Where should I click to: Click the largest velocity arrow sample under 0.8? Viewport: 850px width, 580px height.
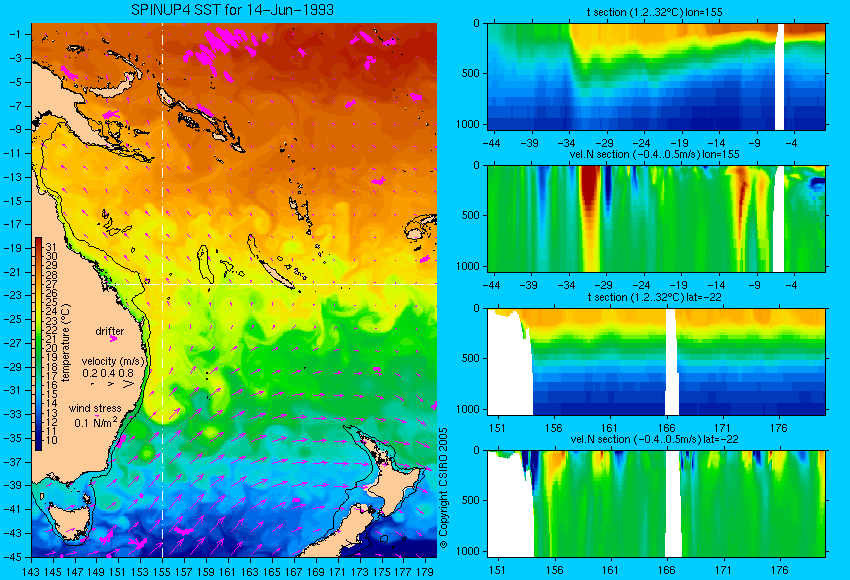[128, 384]
